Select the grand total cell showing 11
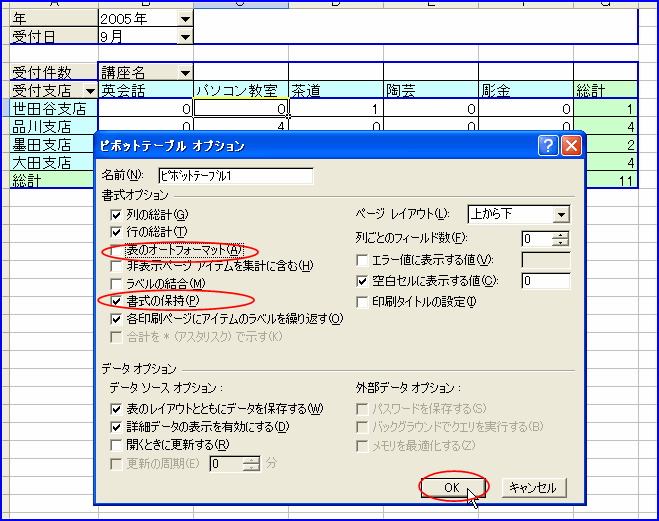The height and width of the screenshot is (521, 659). 612,181
